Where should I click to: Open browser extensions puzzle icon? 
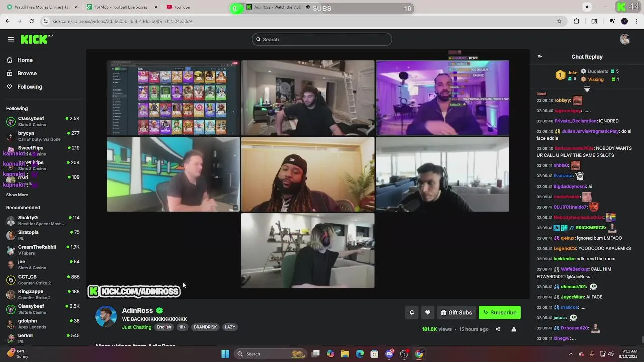pyautogui.click(x=577, y=21)
